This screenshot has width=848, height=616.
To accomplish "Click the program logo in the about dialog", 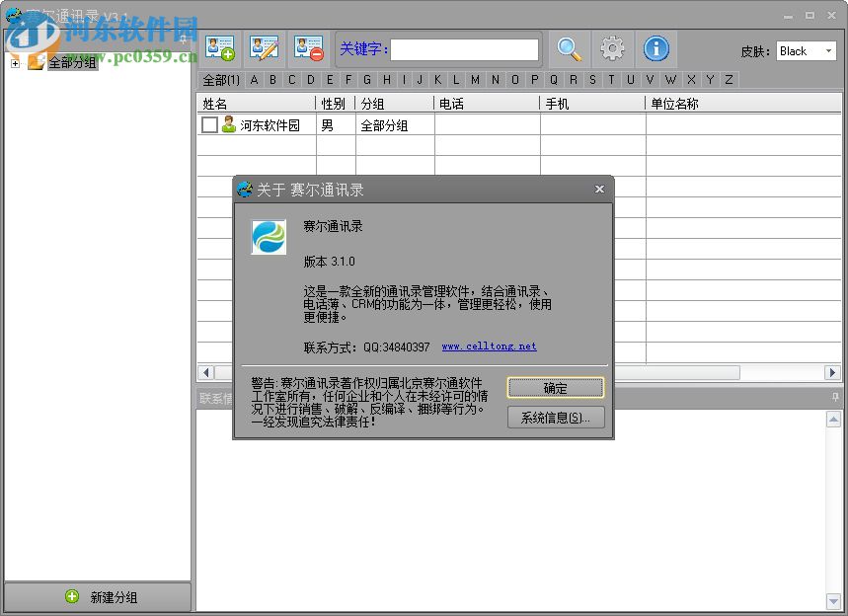I will coord(268,238).
